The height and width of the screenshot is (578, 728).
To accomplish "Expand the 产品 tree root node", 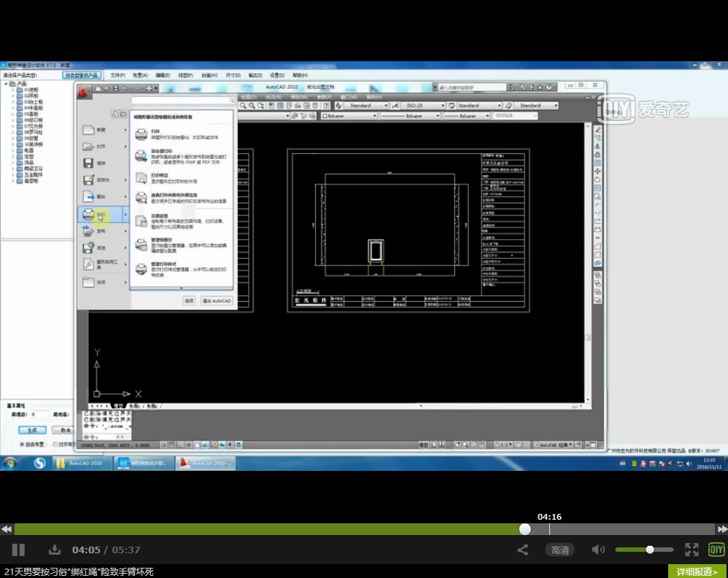I will (6, 84).
